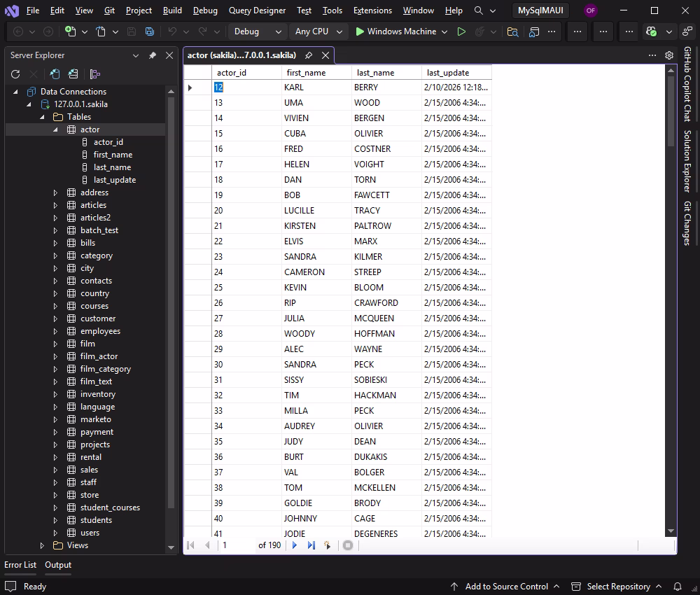Jump to the last record in the grid
This screenshot has width=700, height=595.
310,545
